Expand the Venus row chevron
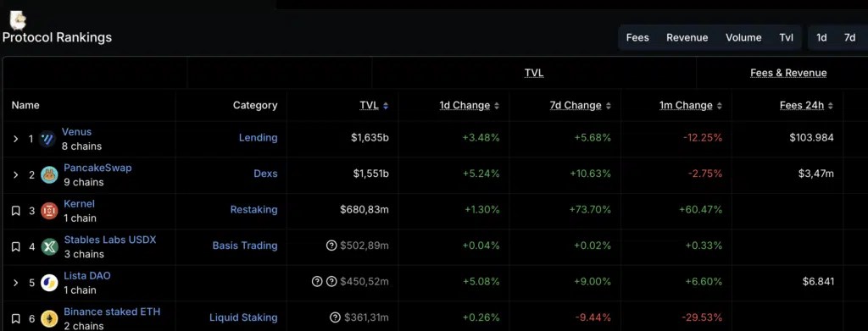868x331 pixels. tap(15, 139)
